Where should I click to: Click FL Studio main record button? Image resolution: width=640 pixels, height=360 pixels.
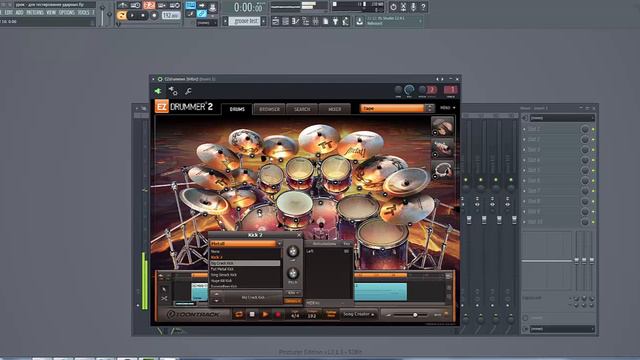(x=154, y=16)
